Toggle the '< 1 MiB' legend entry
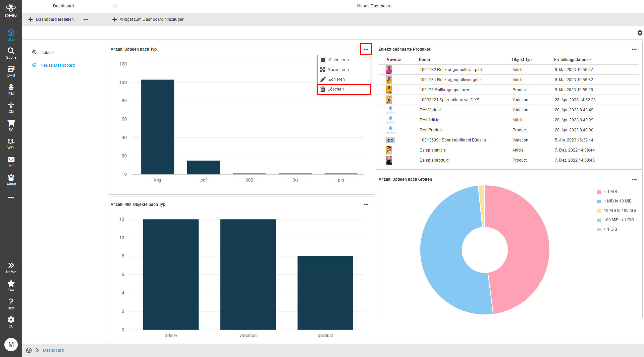Screen dimensions: 644x357 (x=610, y=192)
